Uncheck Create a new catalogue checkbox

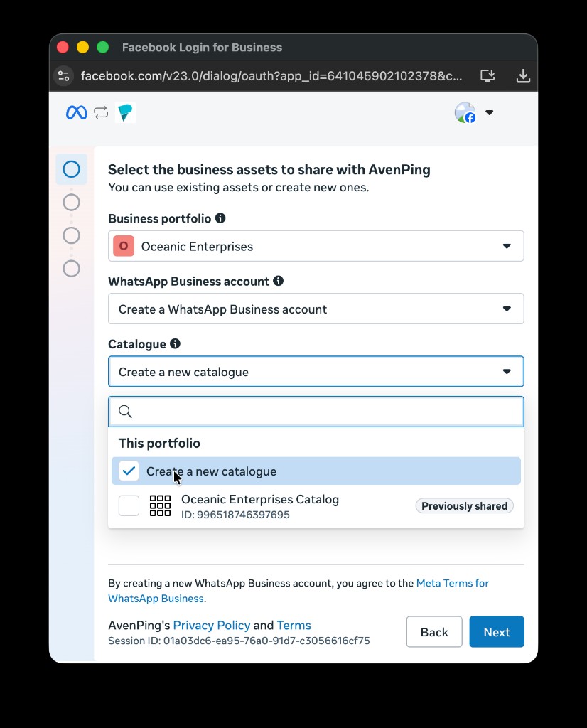pyautogui.click(x=129, y=471)
